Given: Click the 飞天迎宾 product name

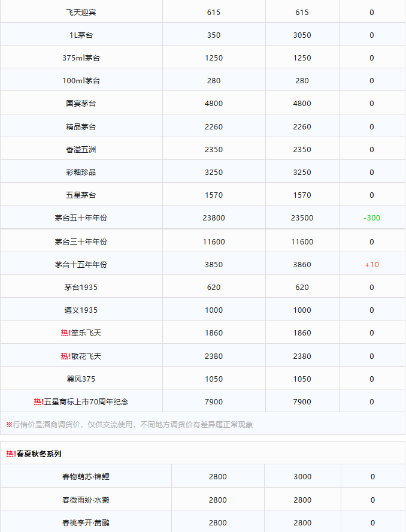Looking at the screenshot, I should 81,12.
